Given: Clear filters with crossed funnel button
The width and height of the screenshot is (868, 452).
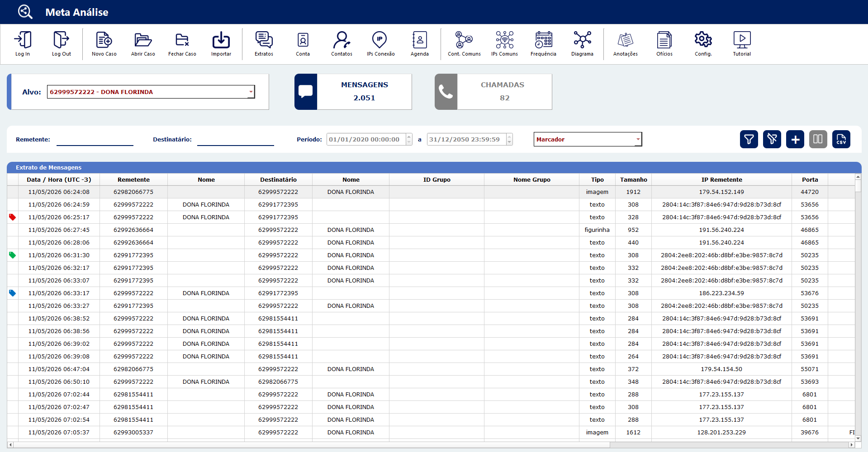Looking at the screenshot, I should [772, 139].
